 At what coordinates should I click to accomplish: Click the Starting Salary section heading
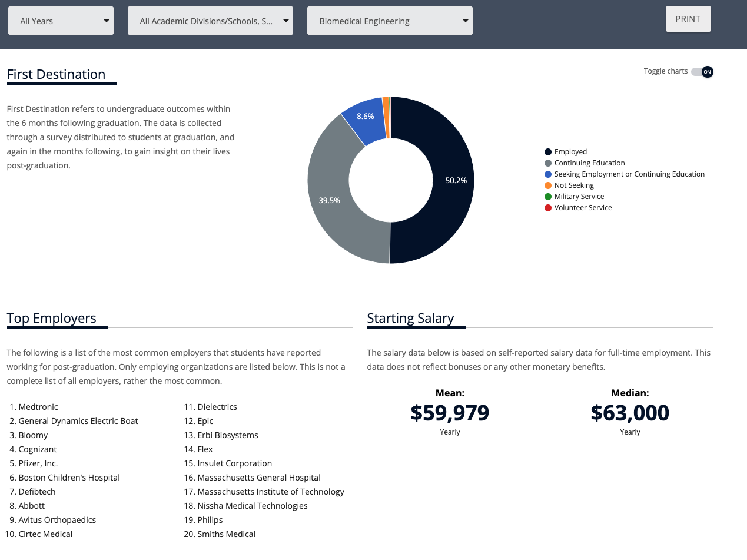click(410, 318)
